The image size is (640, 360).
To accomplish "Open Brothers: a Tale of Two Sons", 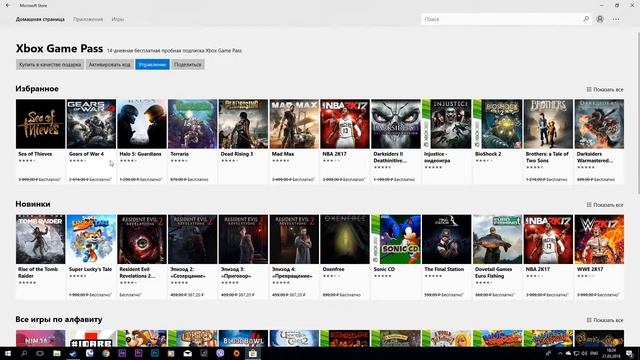I will 548,141.
